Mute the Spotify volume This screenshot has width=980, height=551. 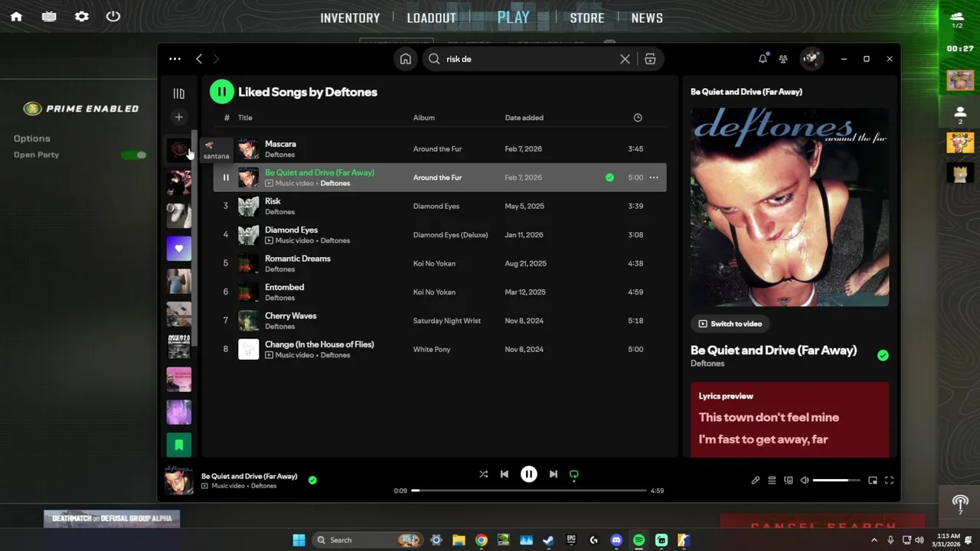click(804, 481)
